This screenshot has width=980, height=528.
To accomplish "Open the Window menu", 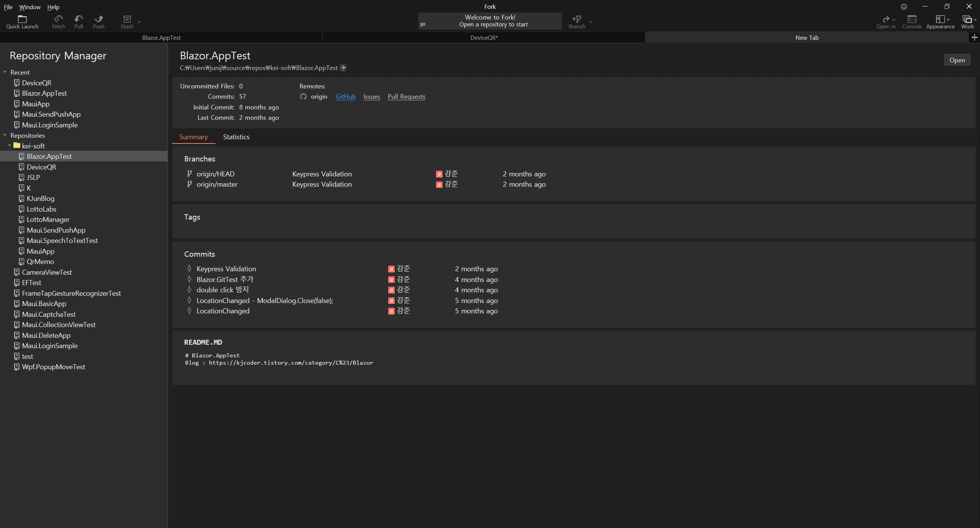I will [29, 7].
